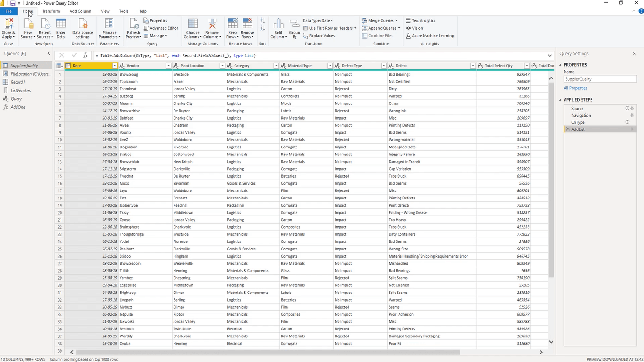Screen dimensions: 644x362
Task: Collapse the Queries pane
Action: point(49,54)
